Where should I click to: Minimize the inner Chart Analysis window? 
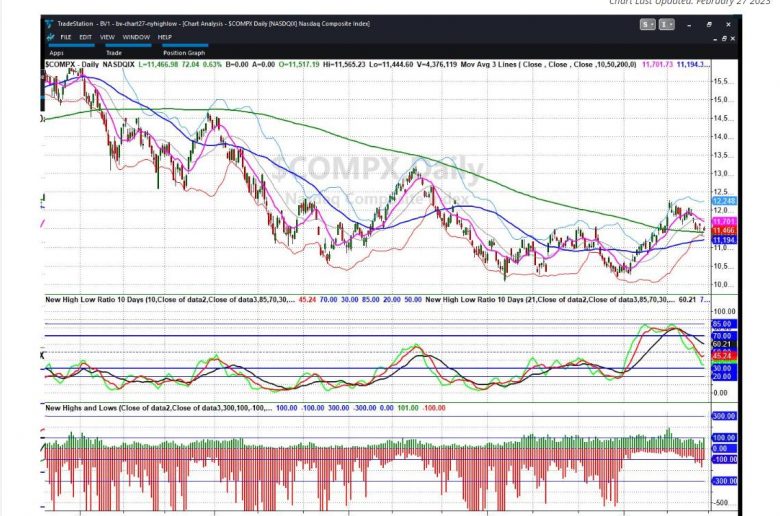pyautogui.click(x=716, y=38)
